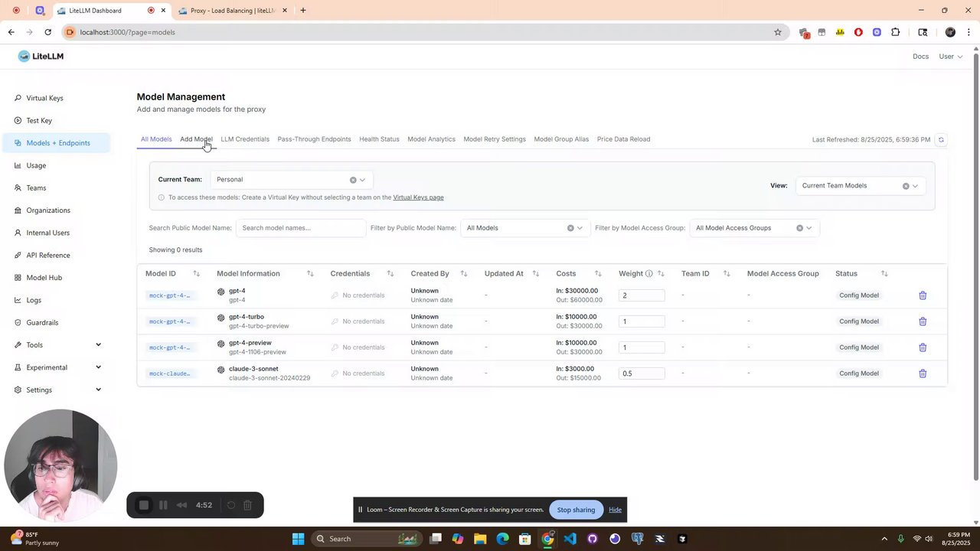Delete the Loom recording with trash icon
The image size is (980, 551).
[247, 505]
